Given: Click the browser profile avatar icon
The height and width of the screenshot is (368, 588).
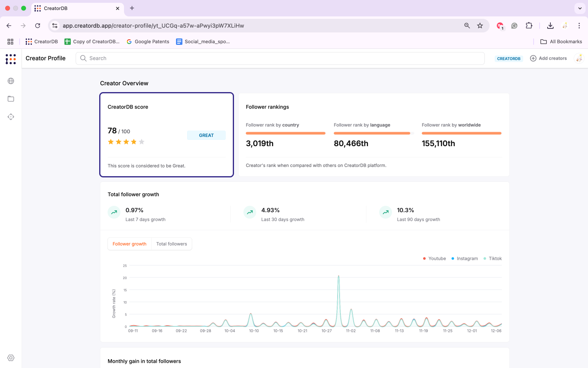Looking at the screenshot, I should click(565, 26).
